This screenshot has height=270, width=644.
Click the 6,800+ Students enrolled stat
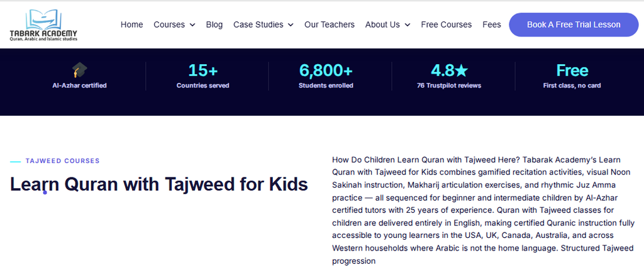(x=326, y=76)
